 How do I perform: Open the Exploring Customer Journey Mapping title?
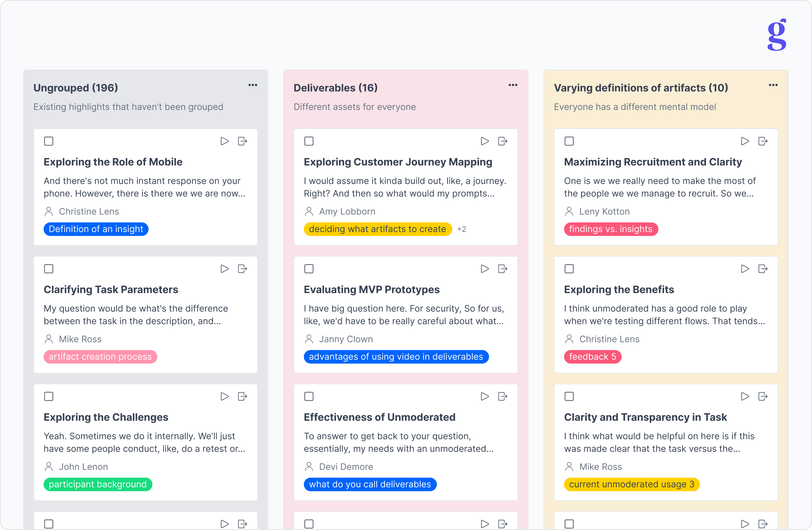tap(398, 162)
